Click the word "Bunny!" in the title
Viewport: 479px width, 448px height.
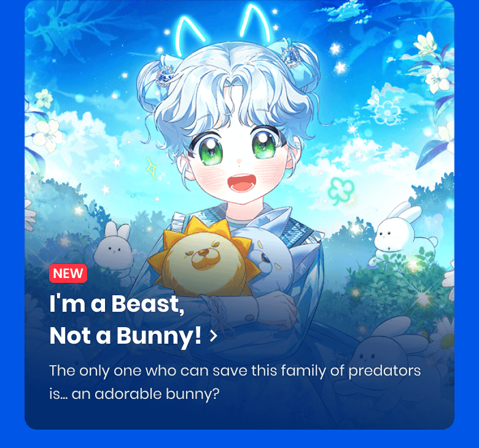pyautogui.click(x=159, y=336)
